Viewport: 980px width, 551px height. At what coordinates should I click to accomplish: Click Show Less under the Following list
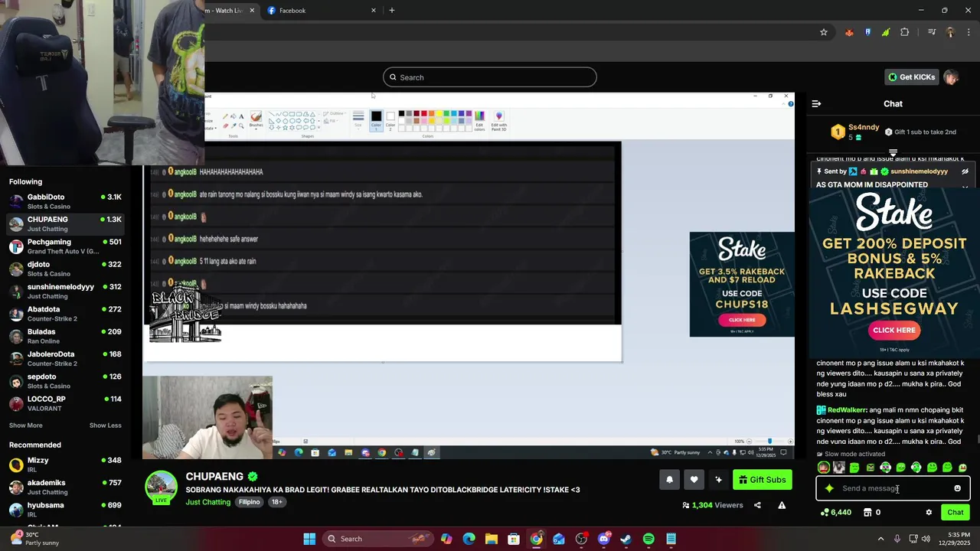click(x=105, y=425)
